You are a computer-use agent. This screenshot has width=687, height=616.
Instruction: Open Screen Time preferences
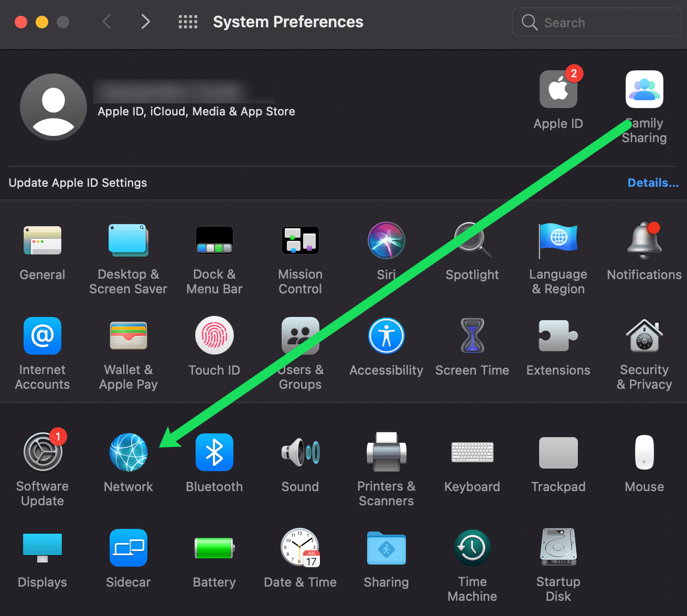[x=471, y=336]
